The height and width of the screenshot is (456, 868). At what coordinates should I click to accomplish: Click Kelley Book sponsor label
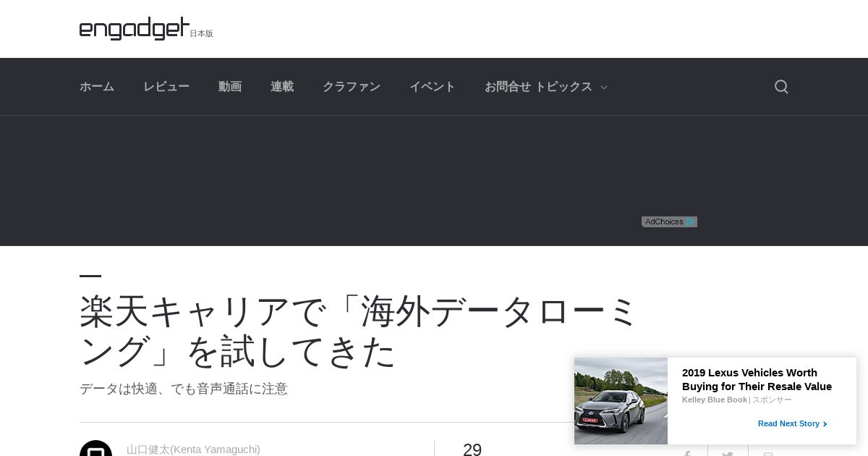(x=715, y=400)
